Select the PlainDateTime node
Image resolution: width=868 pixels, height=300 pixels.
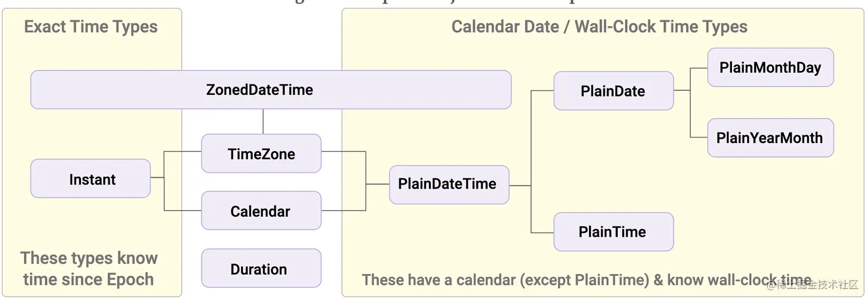point(449,184)
